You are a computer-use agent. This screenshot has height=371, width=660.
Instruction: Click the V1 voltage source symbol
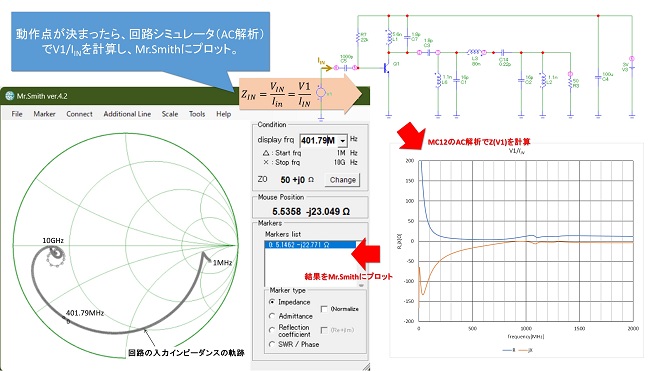(x=321, y=93)
